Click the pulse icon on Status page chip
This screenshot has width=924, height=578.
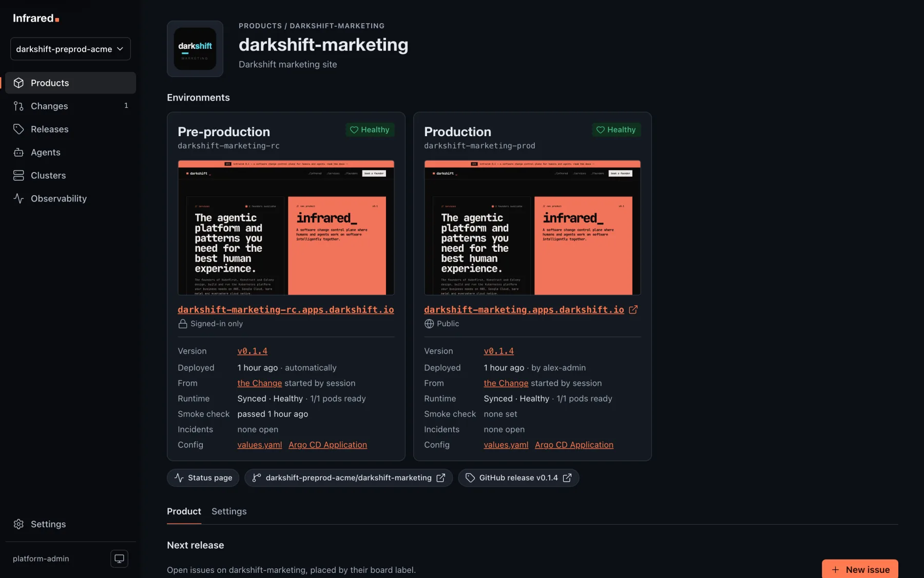[179, 478]
